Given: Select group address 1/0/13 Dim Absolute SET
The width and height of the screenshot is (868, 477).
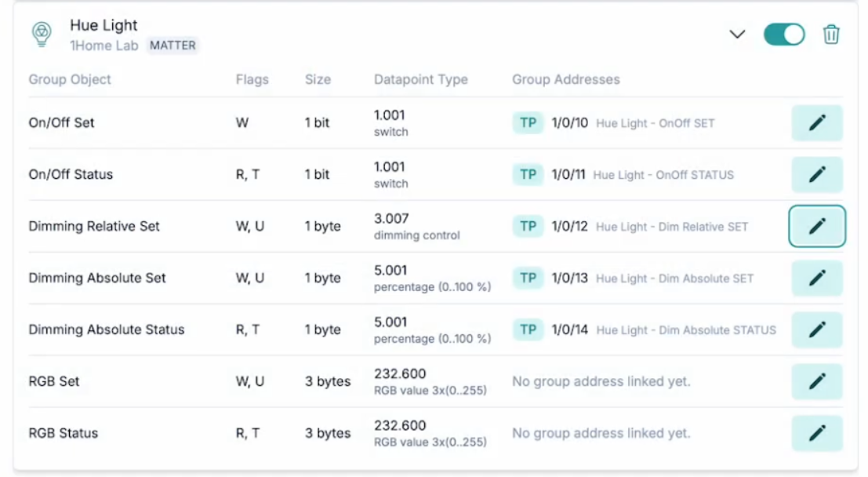Looking at the screenshot, I should coord(652,279).
